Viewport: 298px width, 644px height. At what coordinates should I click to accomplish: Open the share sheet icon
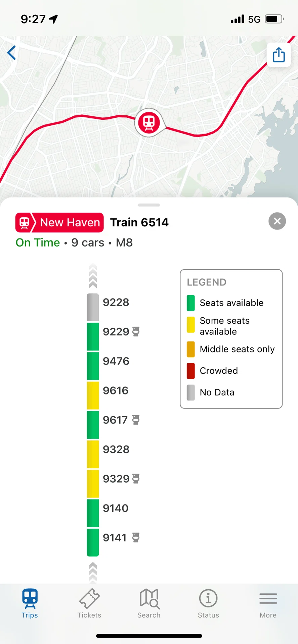click(279, 55)
